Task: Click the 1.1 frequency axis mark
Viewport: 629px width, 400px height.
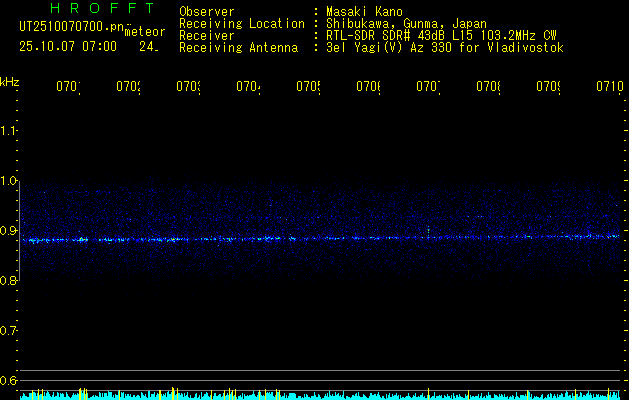Action: click(10, 131)
